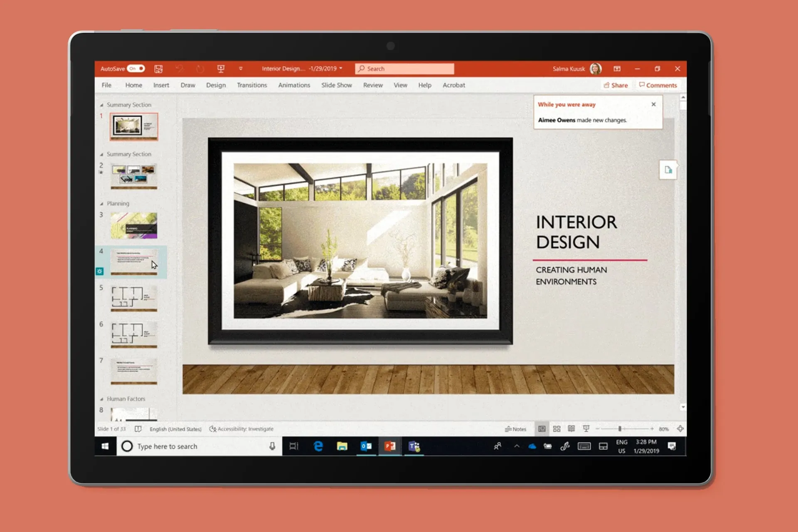Click the Comments panel toggle button

(x=658, y=85)
